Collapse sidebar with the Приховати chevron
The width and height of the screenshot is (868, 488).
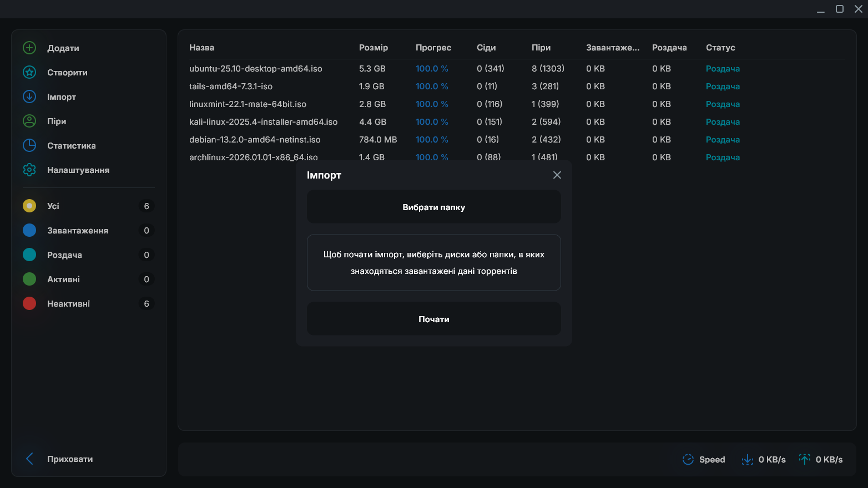(30, 459)
